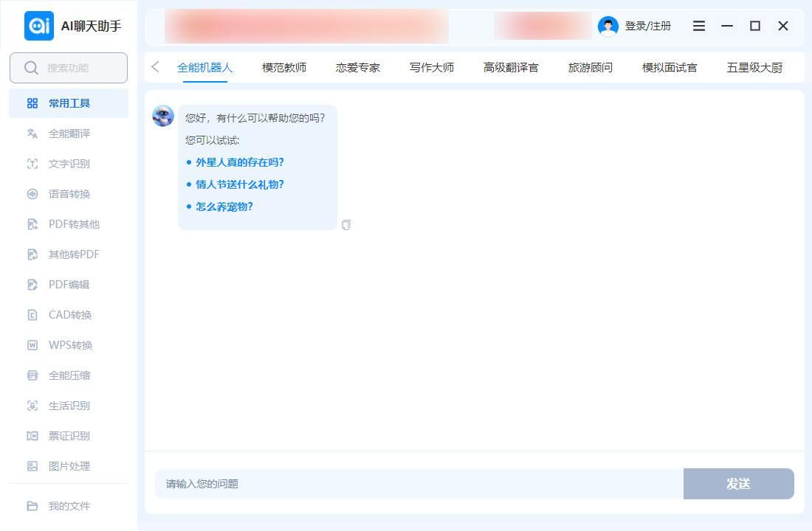
Task: Maximize the AI聊天助手 window
Action: 755,26
